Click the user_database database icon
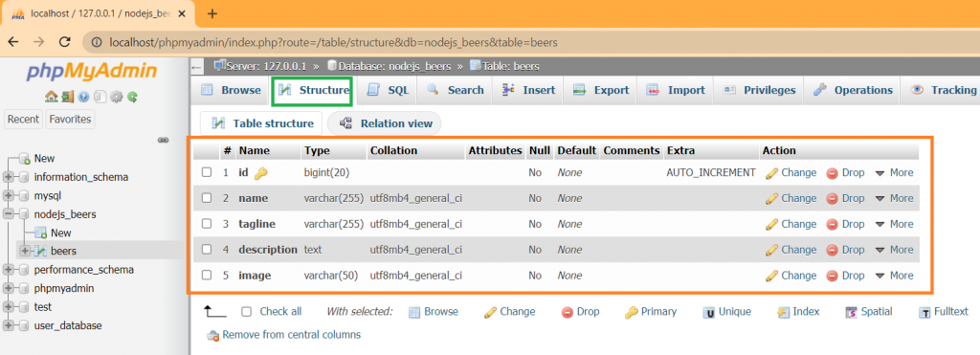 coord(23,325)
